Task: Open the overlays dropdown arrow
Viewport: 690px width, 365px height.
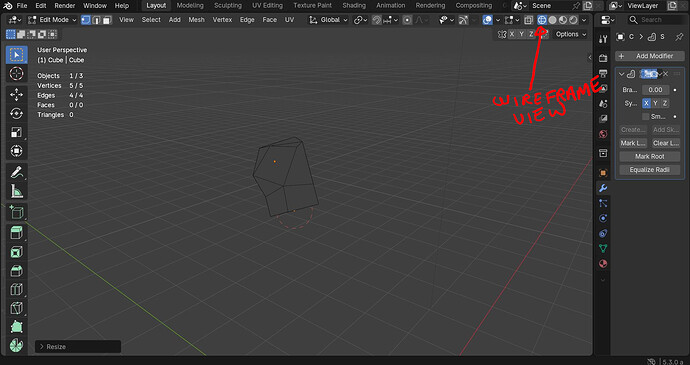Action: (498, 20)
